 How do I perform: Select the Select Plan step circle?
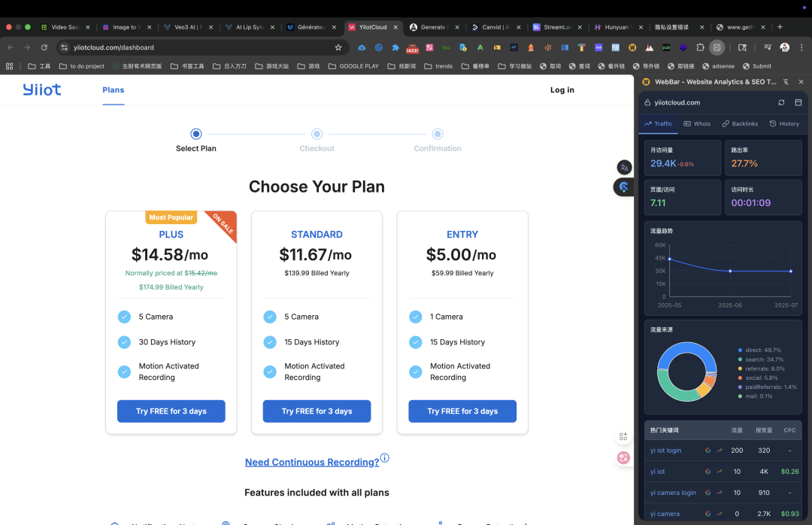click(x=195, y=134)
